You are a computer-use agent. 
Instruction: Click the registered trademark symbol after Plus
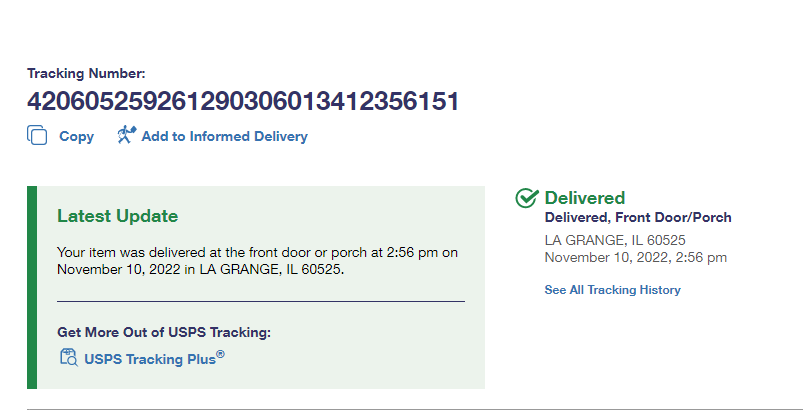(221, 353)
